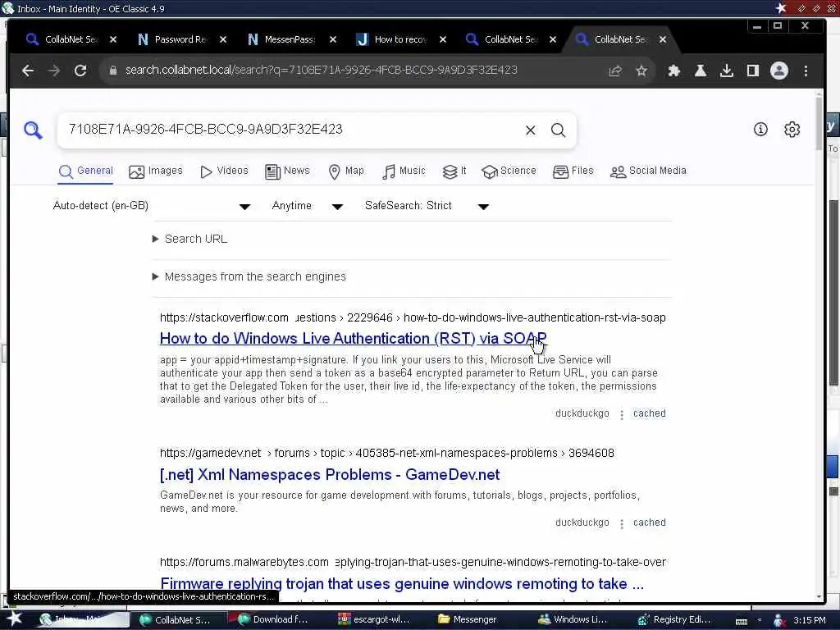
Task: Click the padlock site info icon
Action: tap(113, 71)
